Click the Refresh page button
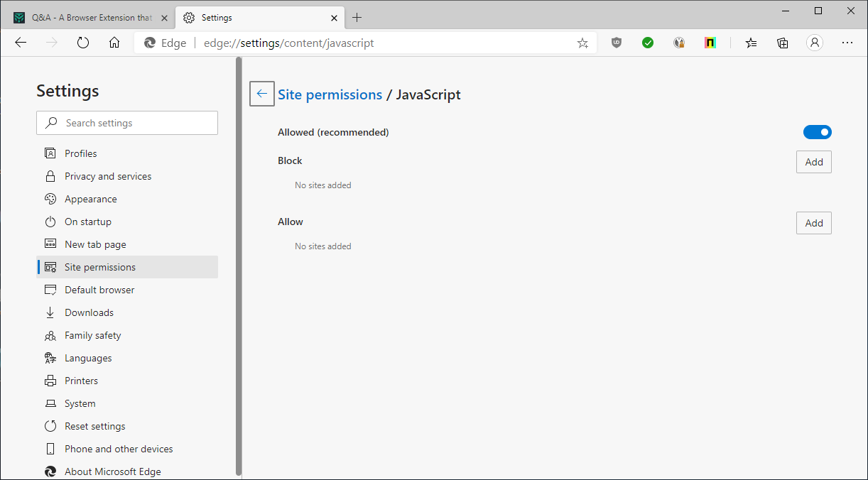The width and height of the screenshot is (868, 480). coord(83,43)
